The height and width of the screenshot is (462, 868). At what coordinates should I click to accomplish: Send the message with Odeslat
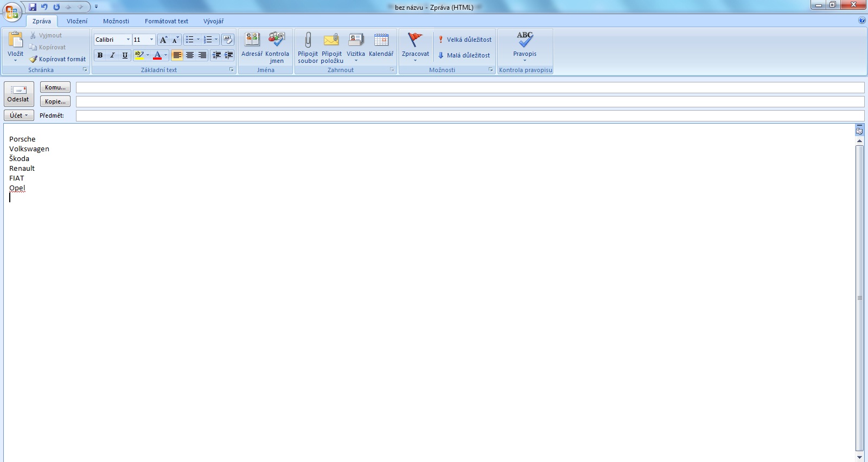pyautogui.click(x=19, y=94)
